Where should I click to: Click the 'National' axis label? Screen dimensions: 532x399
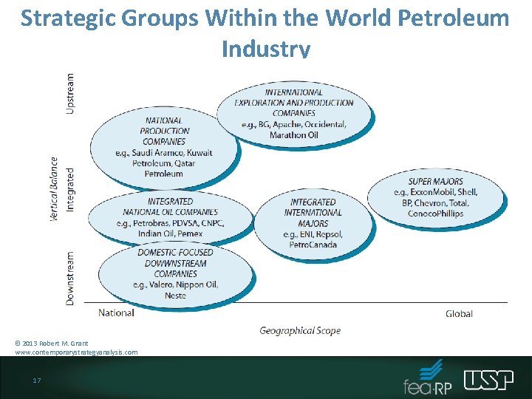116,313
